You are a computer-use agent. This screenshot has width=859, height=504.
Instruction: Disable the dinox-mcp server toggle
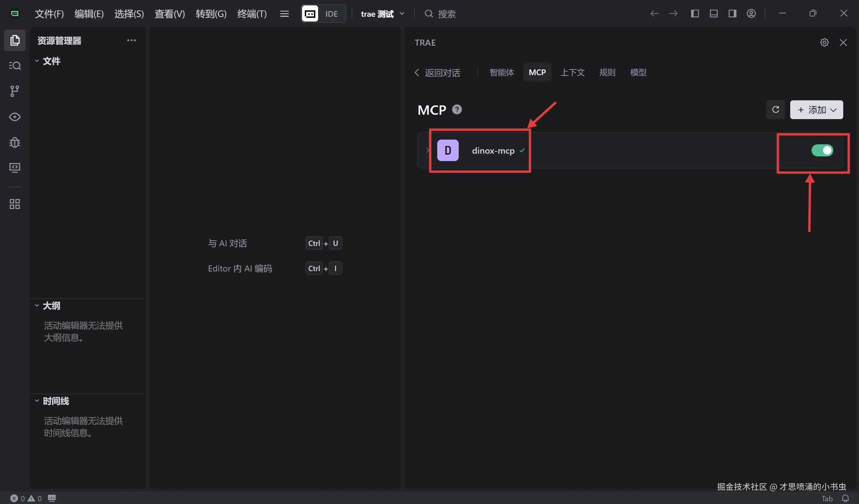click(x=822, y=150)
